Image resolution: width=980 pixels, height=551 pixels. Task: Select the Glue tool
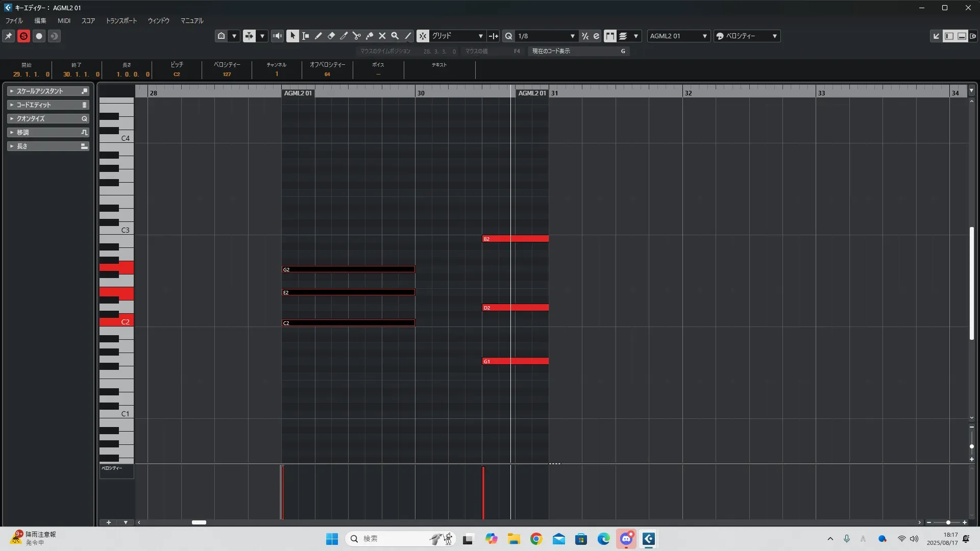tap(370, 36)
